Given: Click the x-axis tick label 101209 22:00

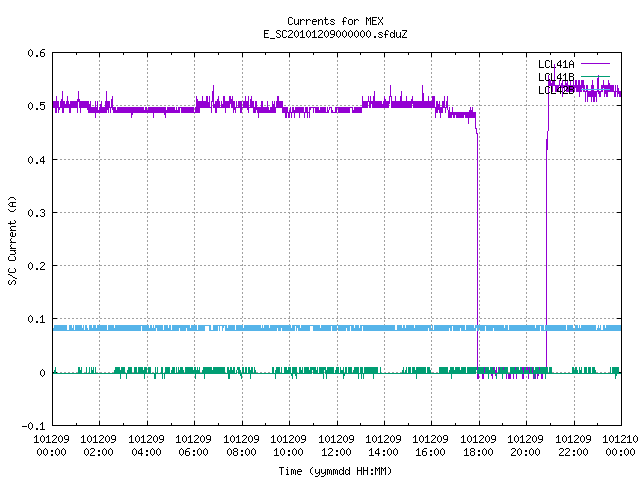Looking at the screenshot, I should click(x=573, y=445).
